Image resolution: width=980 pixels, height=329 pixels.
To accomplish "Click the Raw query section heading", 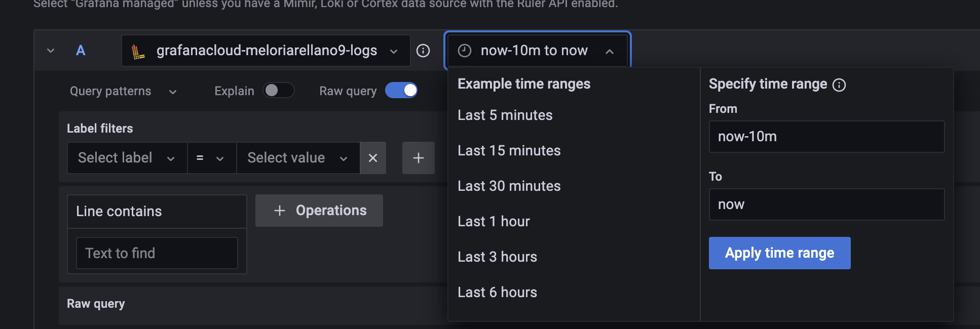I will click(96, 304).
